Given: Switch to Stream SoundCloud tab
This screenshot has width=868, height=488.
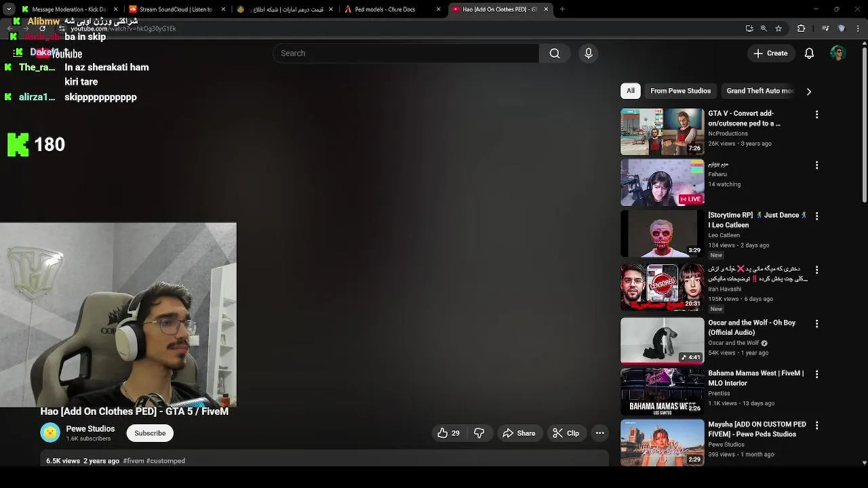Looking at the screenshot, I should [x=176, y=9].
